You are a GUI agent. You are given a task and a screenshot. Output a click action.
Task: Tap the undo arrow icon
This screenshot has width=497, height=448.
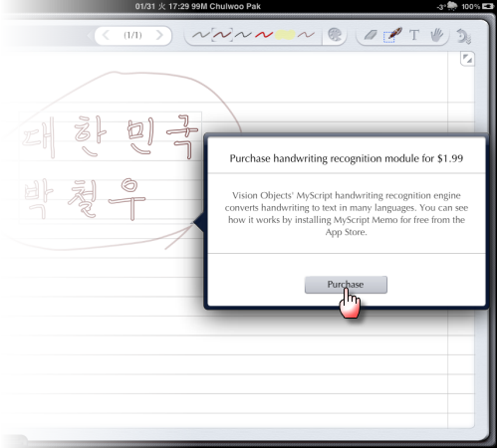pyautogui.click(x=463, y=36)
